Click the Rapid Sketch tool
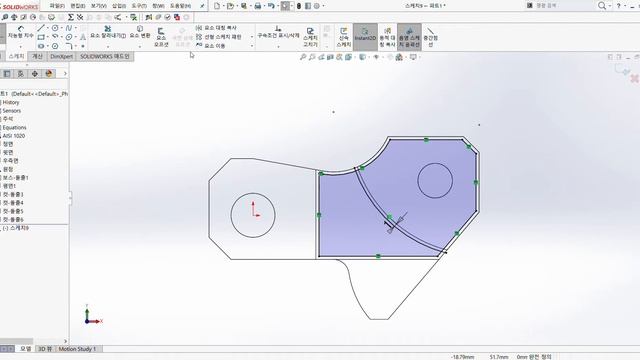The image size is (640, 360). pyautogui.click(x=344, y=37)
